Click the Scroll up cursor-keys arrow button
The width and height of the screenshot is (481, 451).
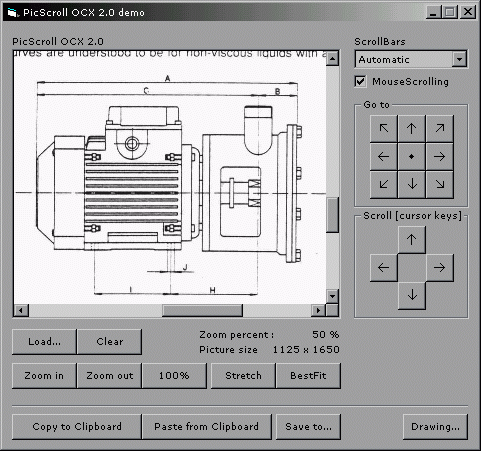pyautogui.click(x=412, y=240)
